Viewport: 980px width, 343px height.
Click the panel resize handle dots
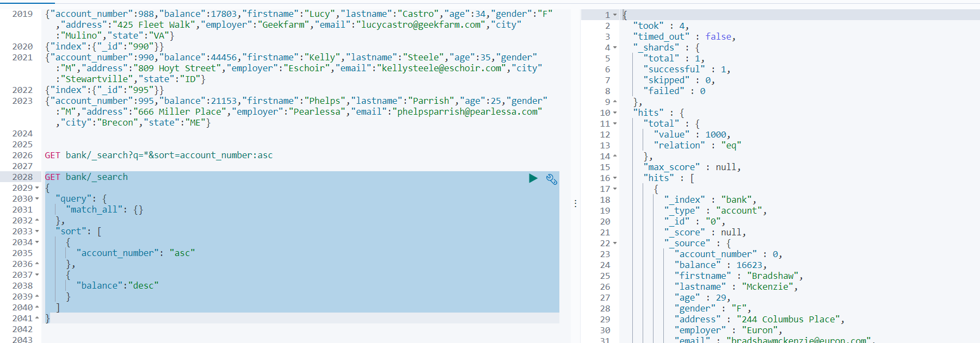(x=576, y=203)
